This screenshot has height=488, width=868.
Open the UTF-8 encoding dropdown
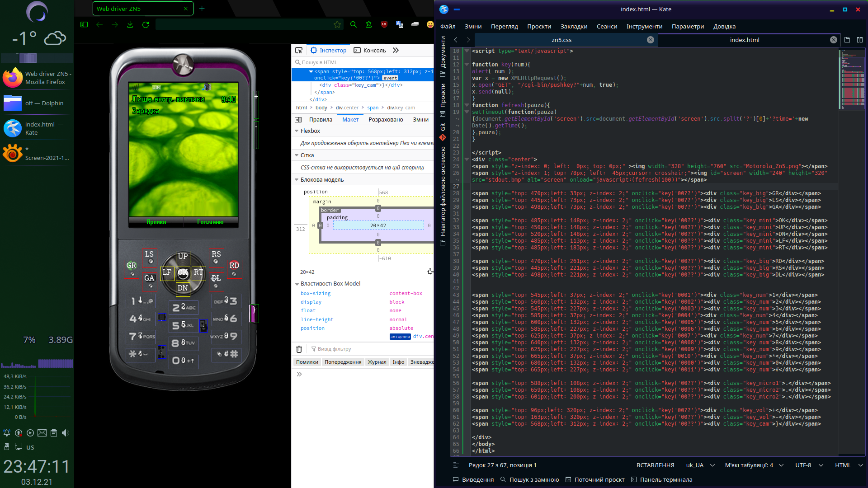coord(809,465)
